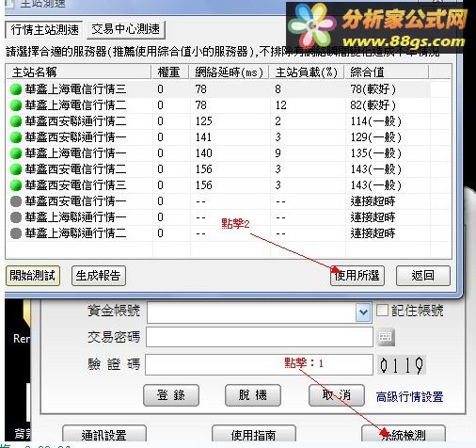Sort by 網絡延時(ms) column header

tap(229, 72)
